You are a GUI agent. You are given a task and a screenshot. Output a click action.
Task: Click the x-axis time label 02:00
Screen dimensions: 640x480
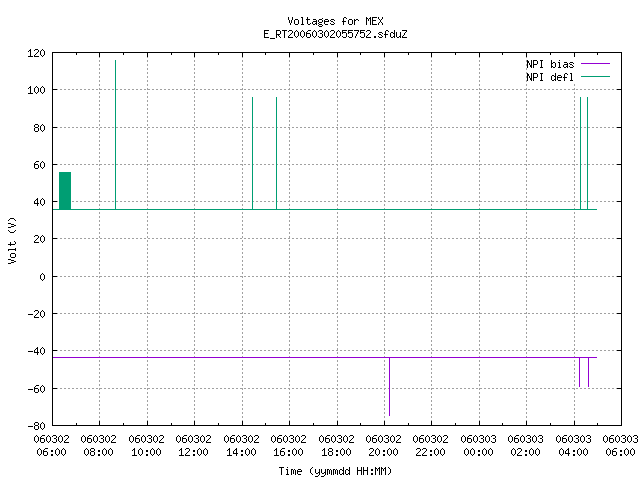click(x=525, y=452)
